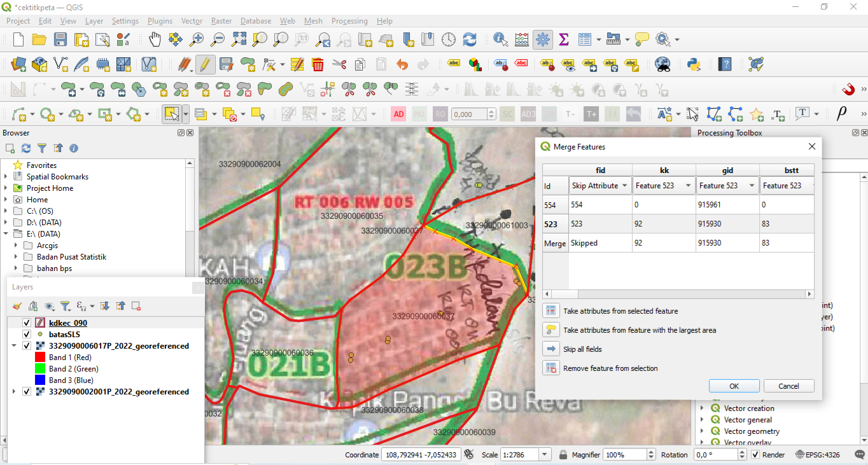Zoom to full extent
The width and height of the screenshot is (868, 465).
(239, 39)
